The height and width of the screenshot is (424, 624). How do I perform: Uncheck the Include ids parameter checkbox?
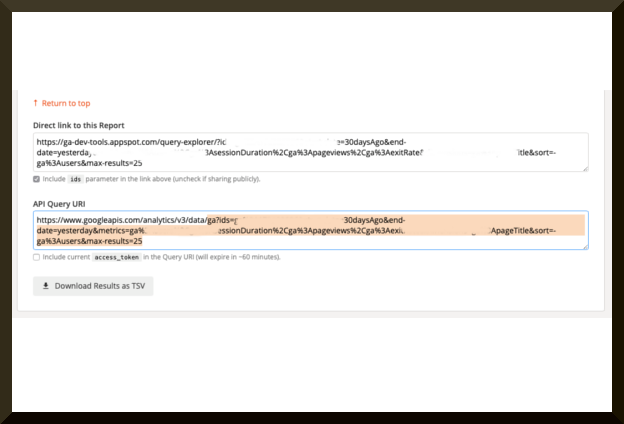click(36, 179)
